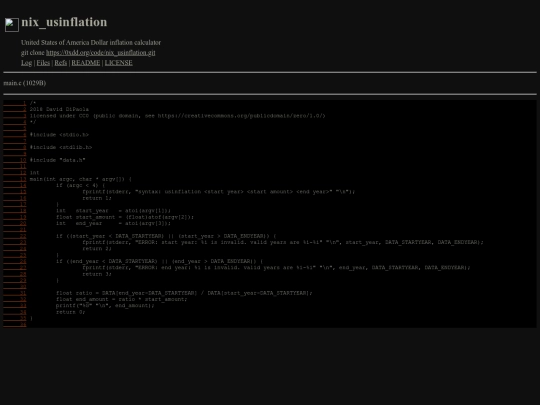This screenshot has width=540, height=405.
Task: Click the 'main.c (1029B)' file label
Action: [24, 83]
